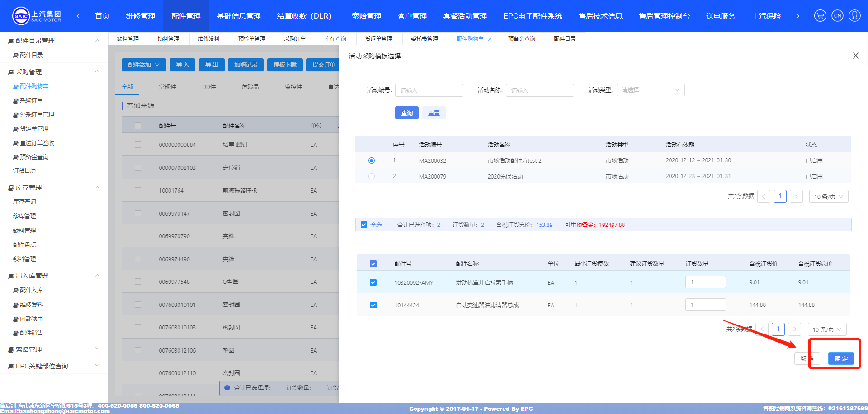Click page 1 in activity list pagination
The image size is (868, 414).
(x=780, y=196)
